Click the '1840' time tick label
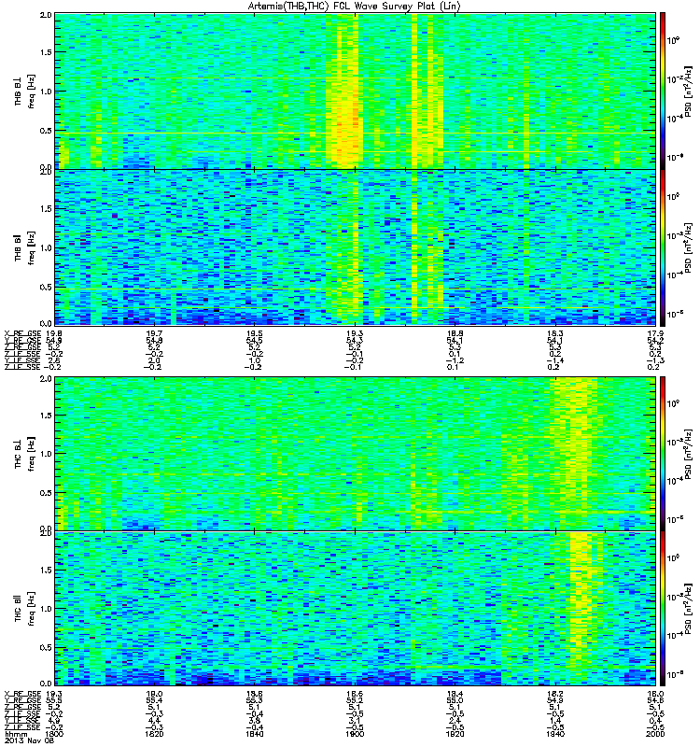Viewport: 700px width, 747px height. pyautogui.click(x=254, y=734)
